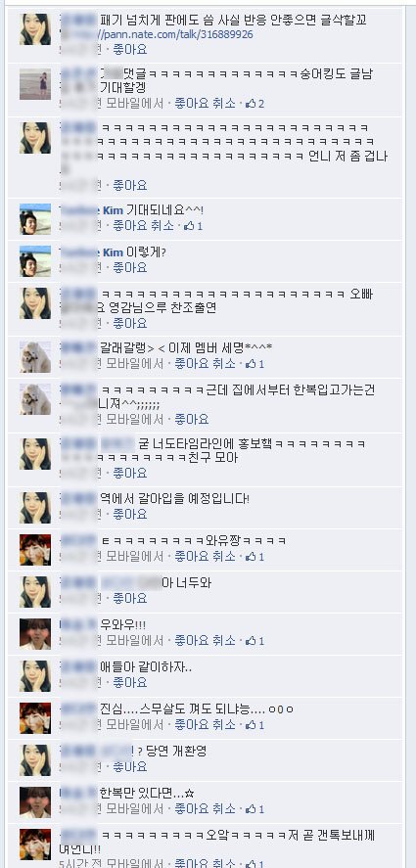The height and width of the screenshot is (868, 416).
Task: Open beach photo avatar beside 숭어킹 comment
Action: coord(35,84)
